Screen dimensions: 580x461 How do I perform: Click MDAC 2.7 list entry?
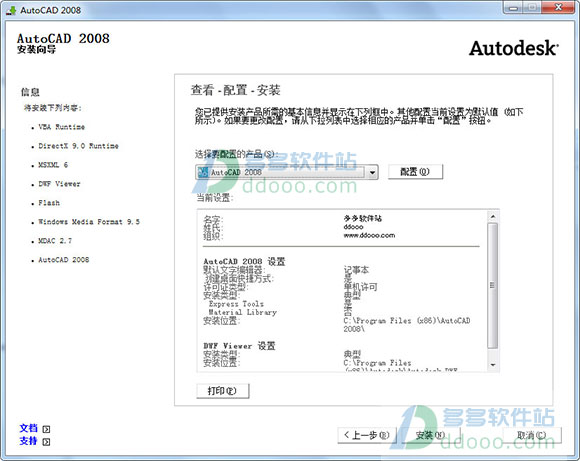click(55, 241)
